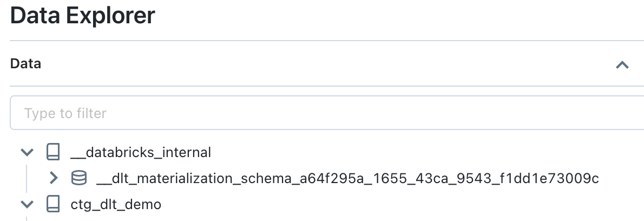Select the Type to filter placeholder text

65,113
